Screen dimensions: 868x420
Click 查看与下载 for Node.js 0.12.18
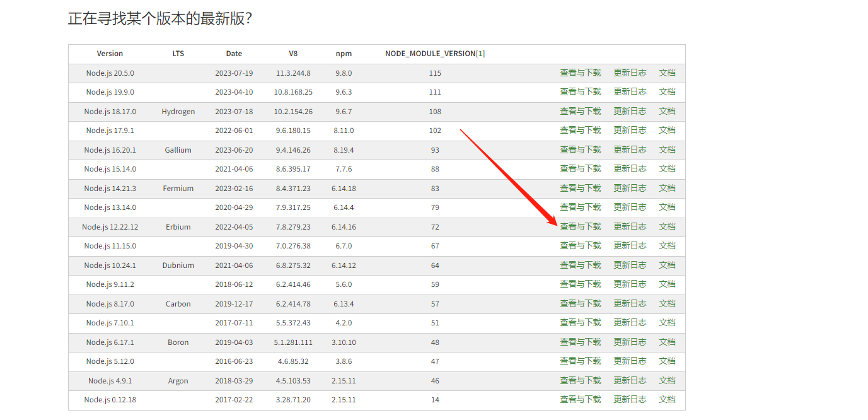(581, 399)
